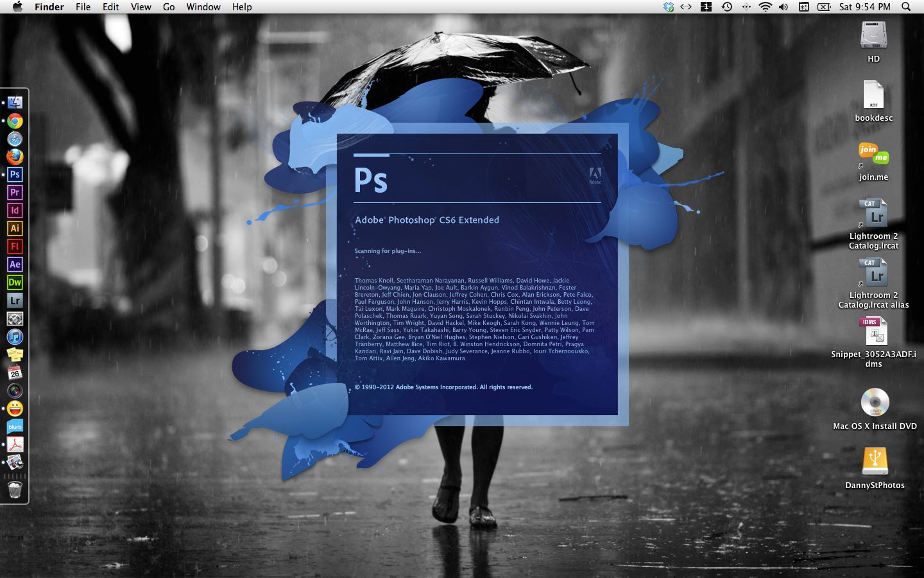
Task: Open the volume control in menu bar
Action: coord(783,7)
